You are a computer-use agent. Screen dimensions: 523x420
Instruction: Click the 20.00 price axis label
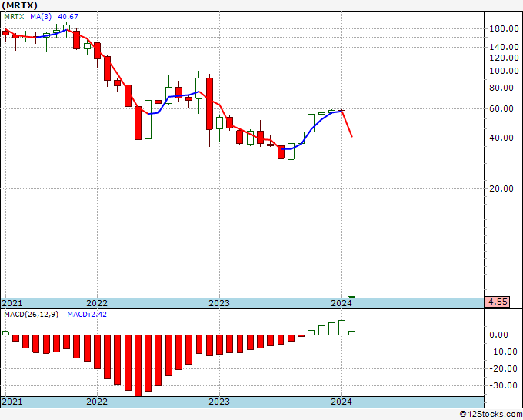501,188
